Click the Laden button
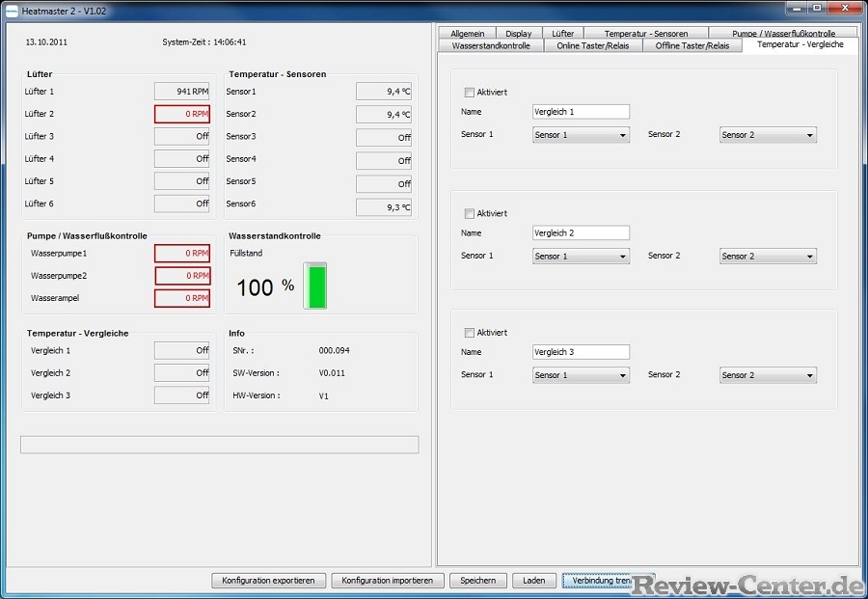Screen dimensions: 868x599 533,580
